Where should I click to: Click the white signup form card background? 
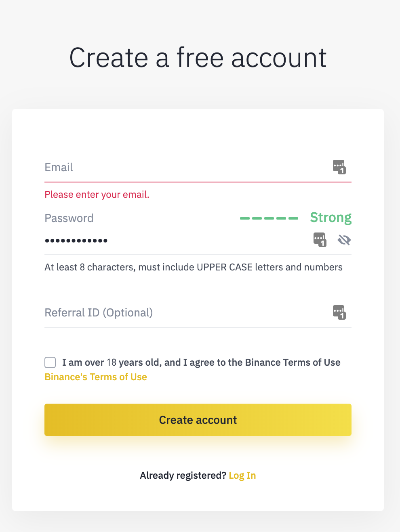[x=198, y=129]
